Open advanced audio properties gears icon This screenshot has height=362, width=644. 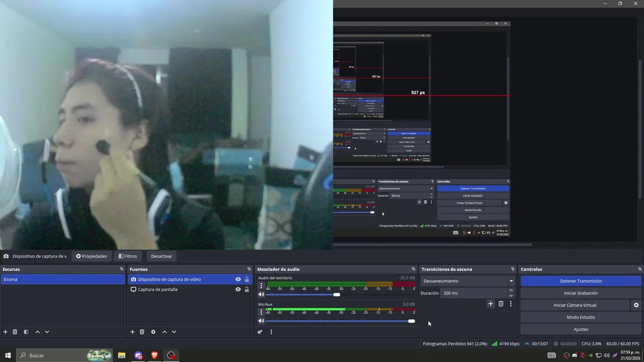(x=260, y=332)
